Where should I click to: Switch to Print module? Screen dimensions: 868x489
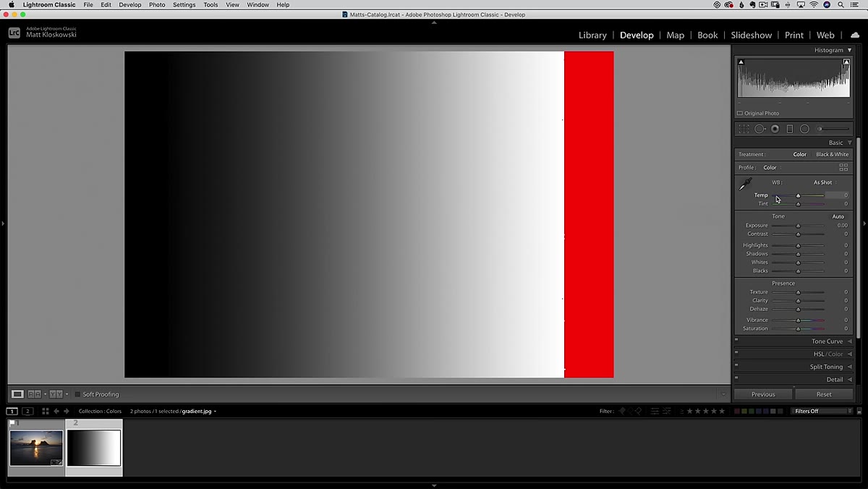pyautogui.click(x=794, y=35)
